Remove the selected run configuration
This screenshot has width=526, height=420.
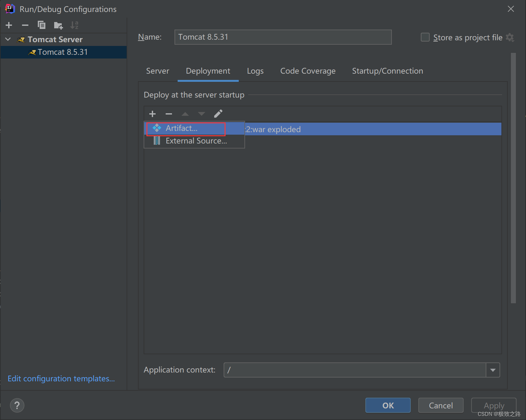25,25
